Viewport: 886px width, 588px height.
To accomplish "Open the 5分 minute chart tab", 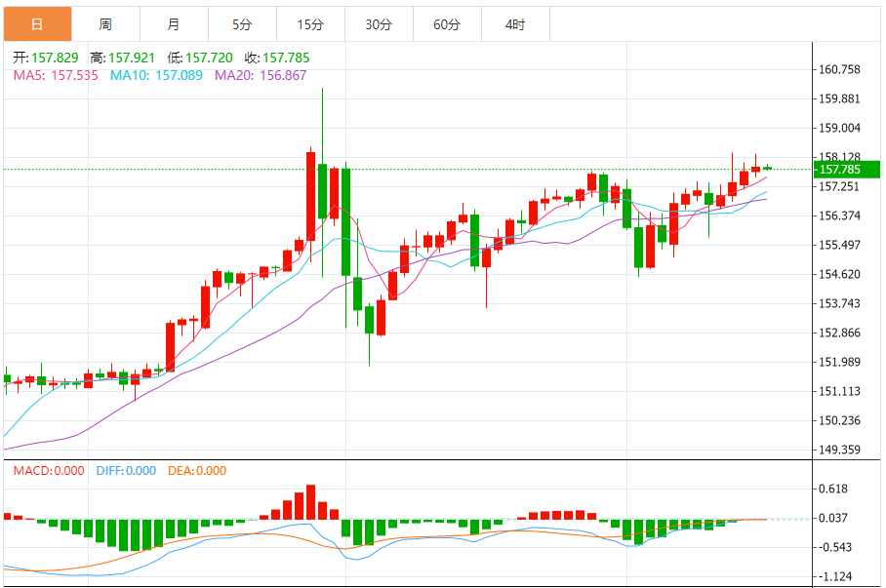I will pos(242,24).
